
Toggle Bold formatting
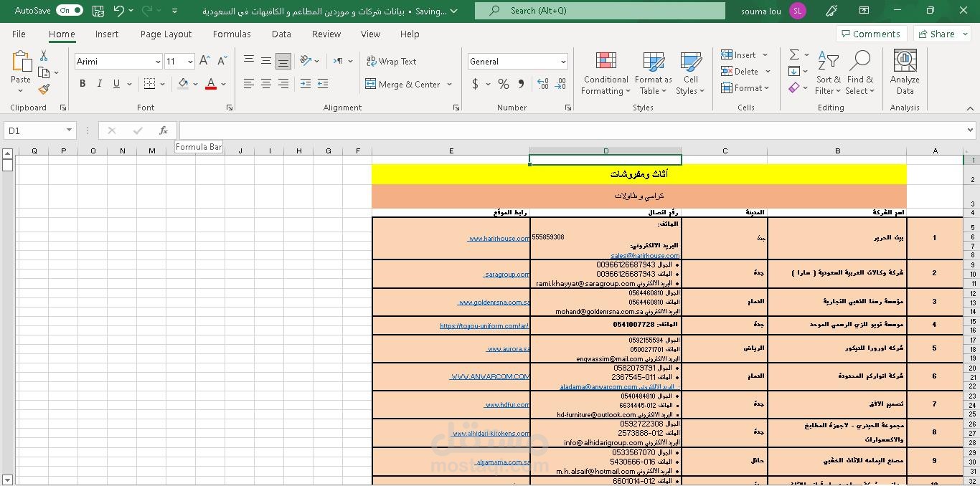83,84
